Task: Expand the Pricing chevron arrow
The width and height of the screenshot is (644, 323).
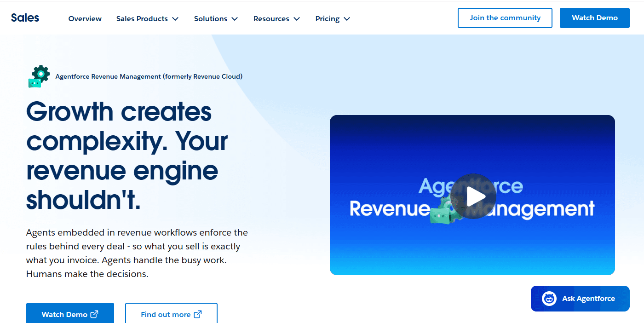Action: coord(347,19)
